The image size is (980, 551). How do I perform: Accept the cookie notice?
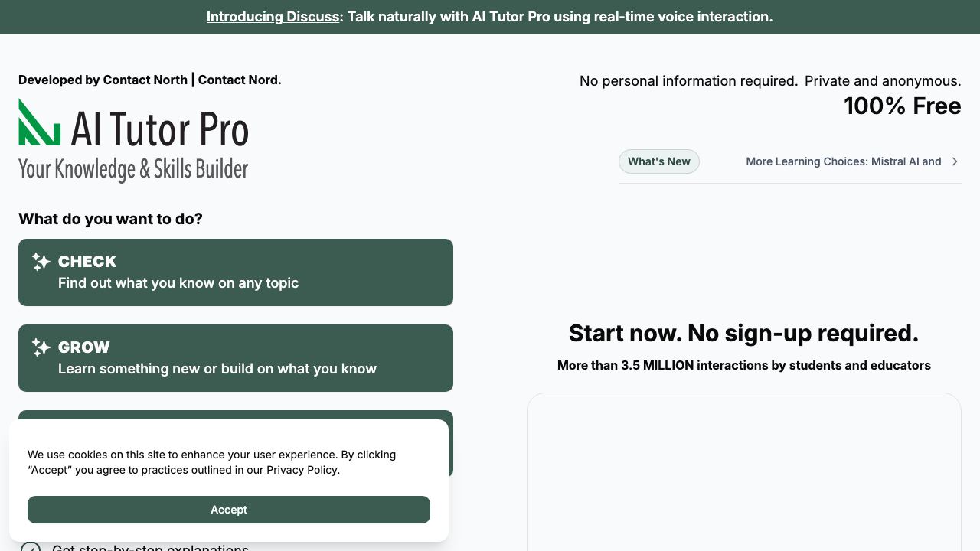tap(229, 510)
